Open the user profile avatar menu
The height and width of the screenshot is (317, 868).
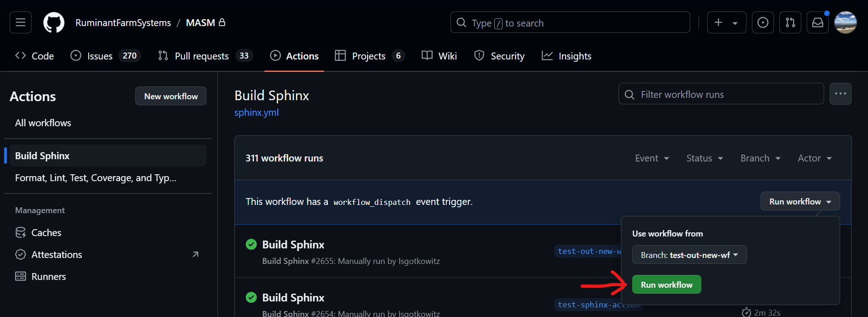[x=846, y=22]
